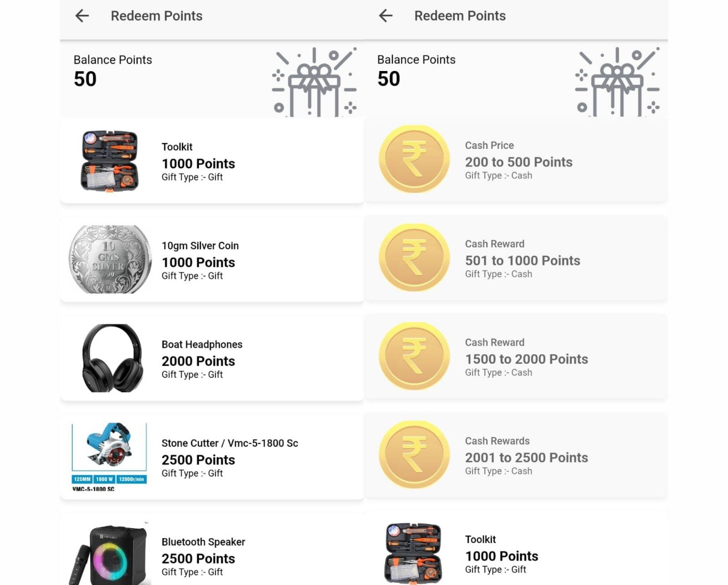Tap the rupee coin beside 501 to 1000 Points

(x=414, y=258)
